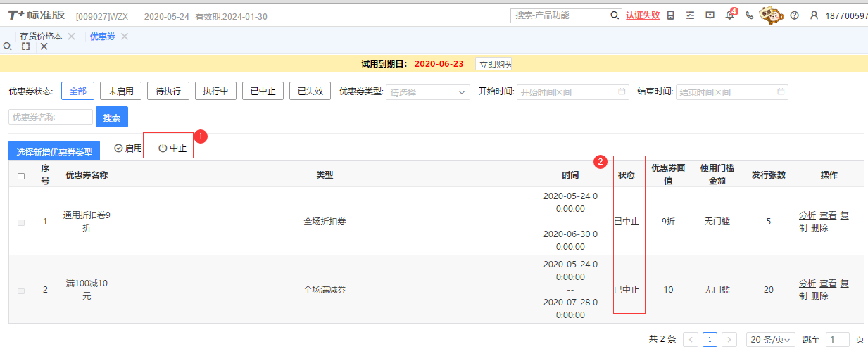
Task: Filter coupon status by 已失效
Action: point(310,91)
